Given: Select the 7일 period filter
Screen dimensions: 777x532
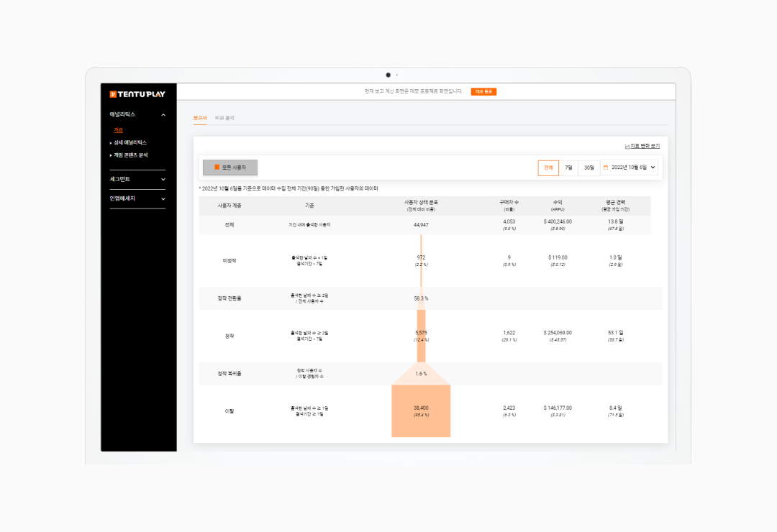Looking at the screenshot, I should pos(568,167).
